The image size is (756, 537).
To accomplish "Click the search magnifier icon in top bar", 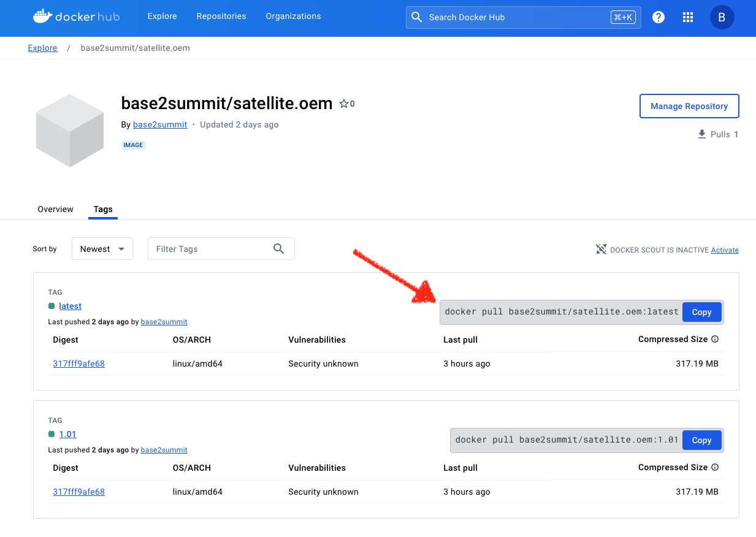I will click(417, 17).
